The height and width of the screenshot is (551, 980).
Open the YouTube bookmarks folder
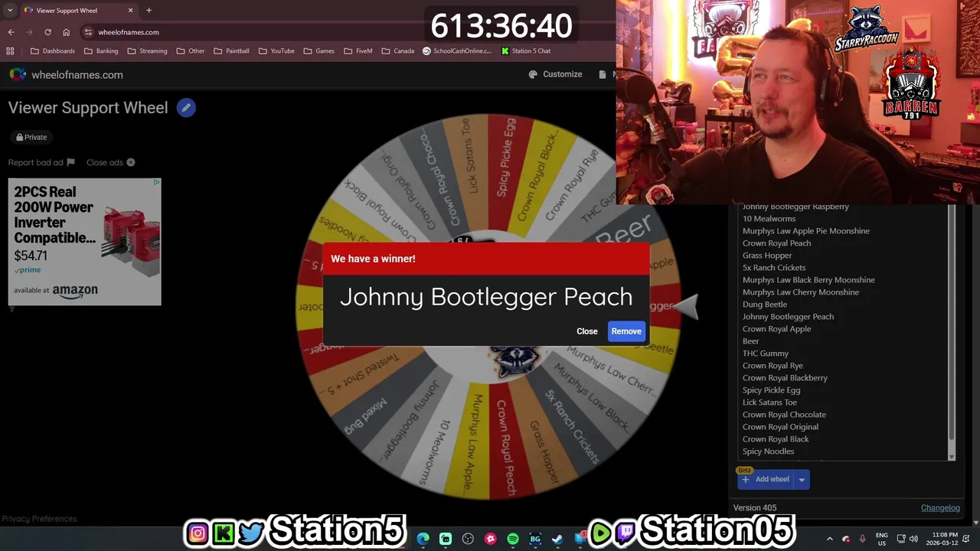click(x=276, y=51)
